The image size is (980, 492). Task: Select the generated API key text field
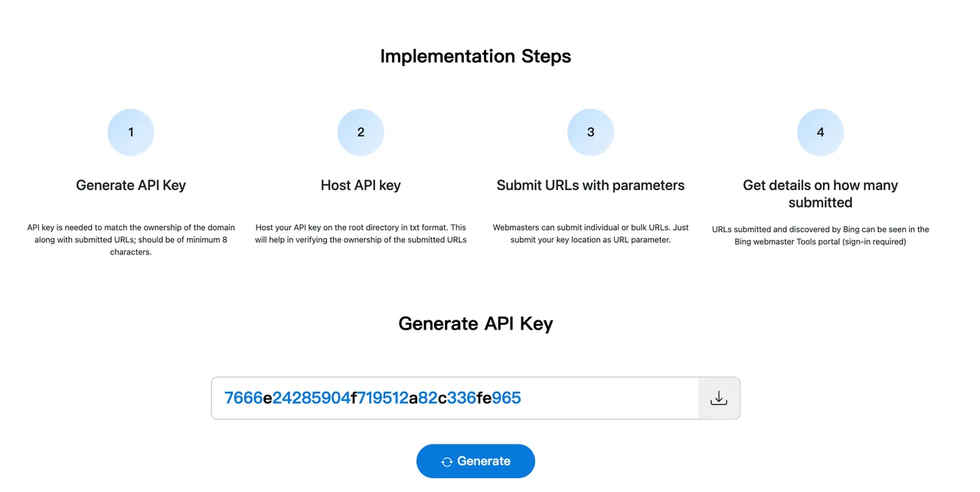456,399
